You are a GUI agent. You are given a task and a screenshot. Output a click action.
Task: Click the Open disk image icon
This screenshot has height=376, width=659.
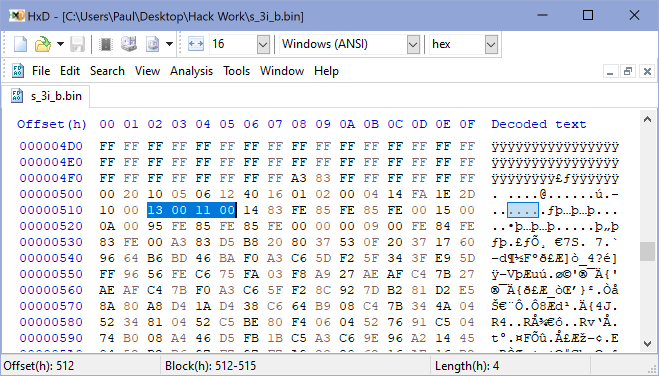point(153,44)
